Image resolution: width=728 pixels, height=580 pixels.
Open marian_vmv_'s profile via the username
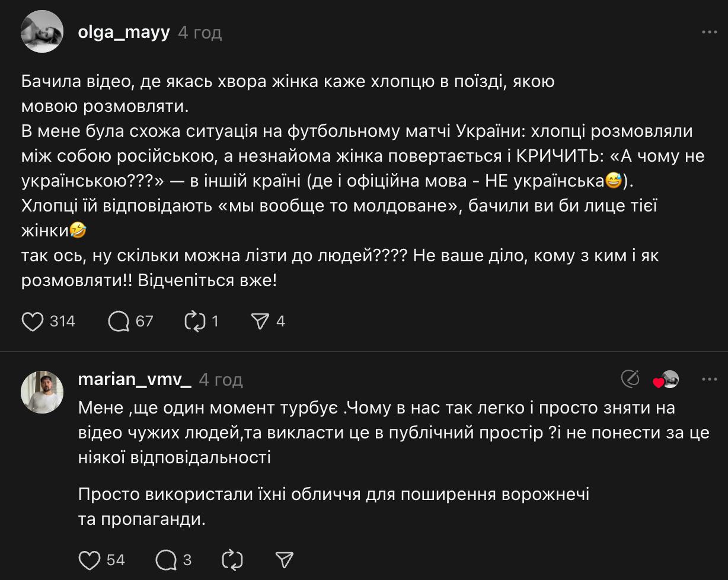(x=135, y=379)
